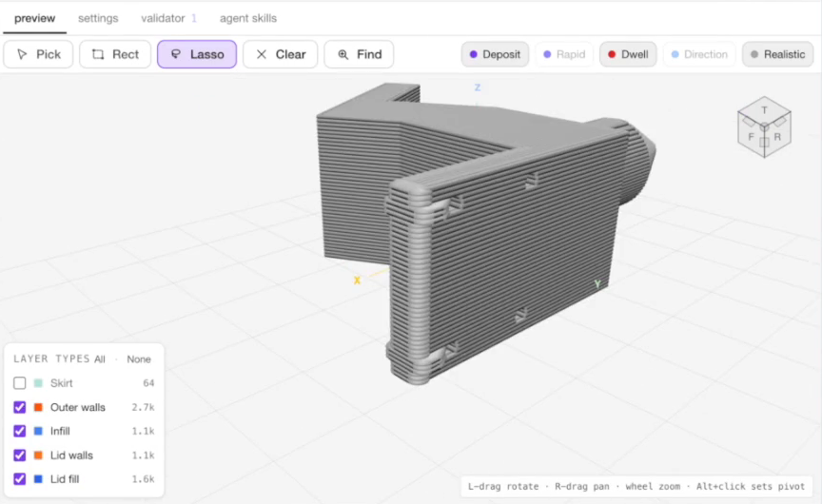Toggle the Deposit display mode

click(495, 54)
